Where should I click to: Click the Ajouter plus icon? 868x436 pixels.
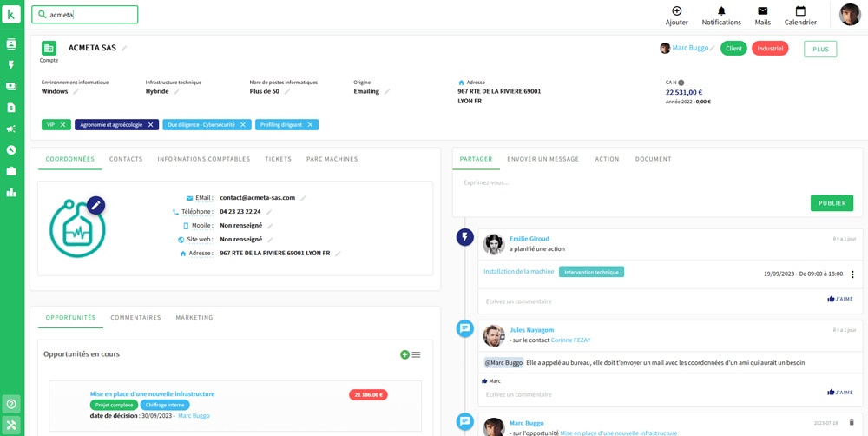[676, 11]
